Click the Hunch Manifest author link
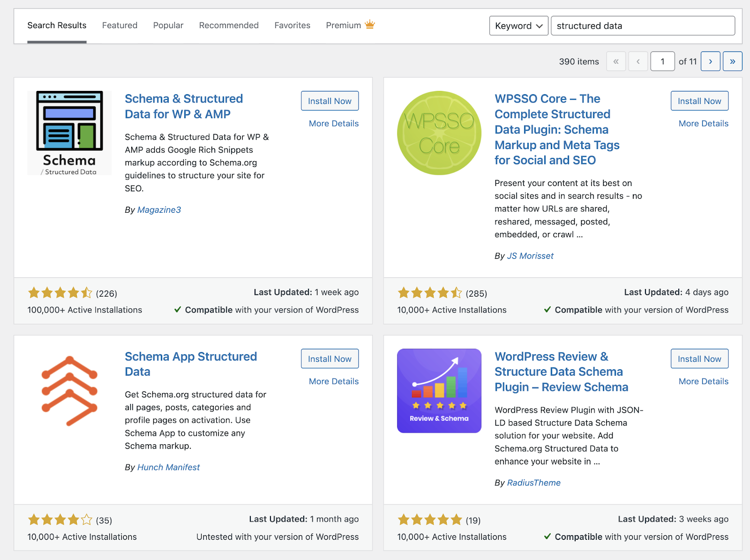 [168, 467]
